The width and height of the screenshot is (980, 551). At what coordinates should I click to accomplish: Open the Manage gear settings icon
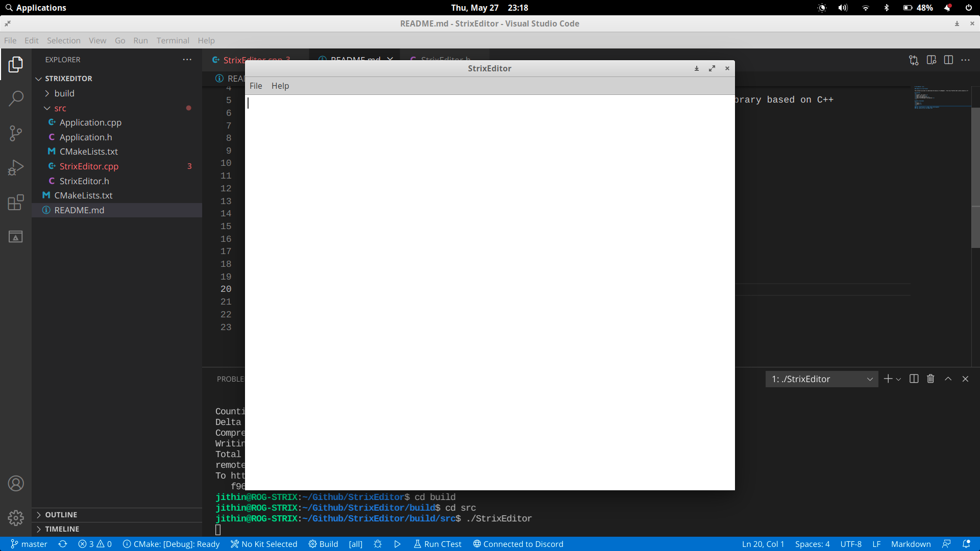point(16,518)
